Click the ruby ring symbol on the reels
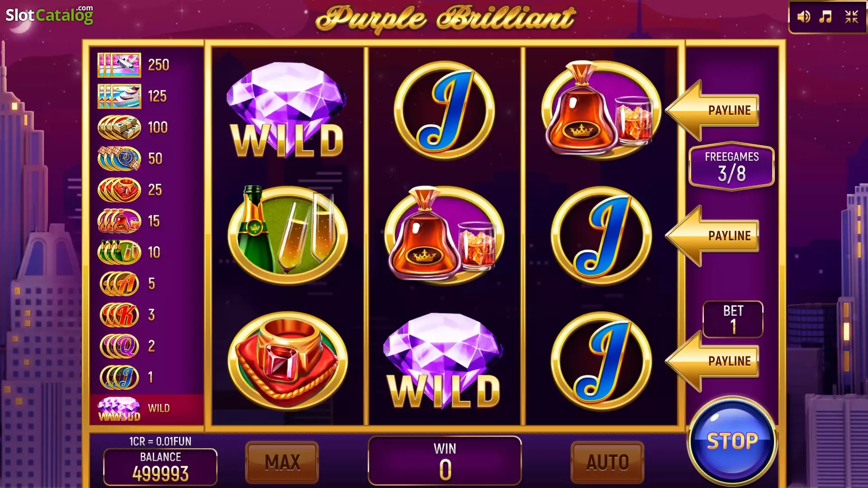Viewport: 868px width, 488px height. pyautogui.click(x=287, y=361)
